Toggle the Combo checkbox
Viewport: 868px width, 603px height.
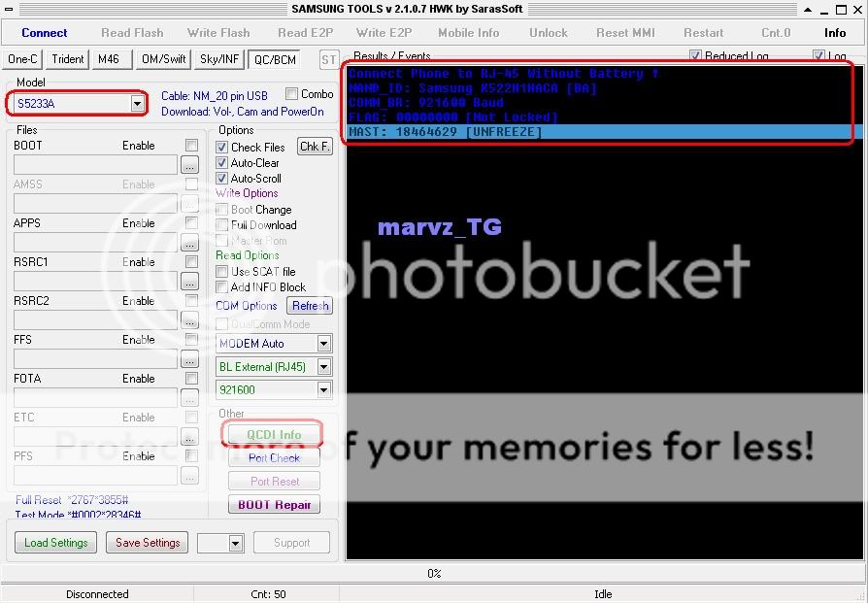pos(291,93)
